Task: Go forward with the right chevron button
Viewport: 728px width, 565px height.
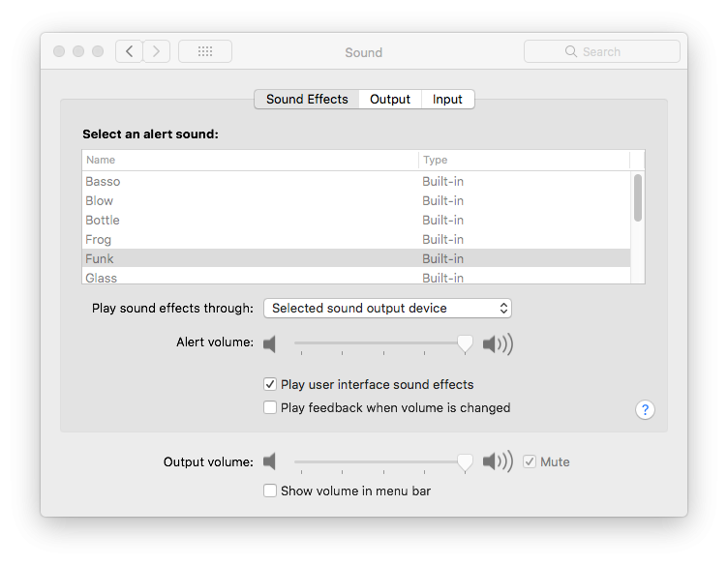Action: pos(156,51)
